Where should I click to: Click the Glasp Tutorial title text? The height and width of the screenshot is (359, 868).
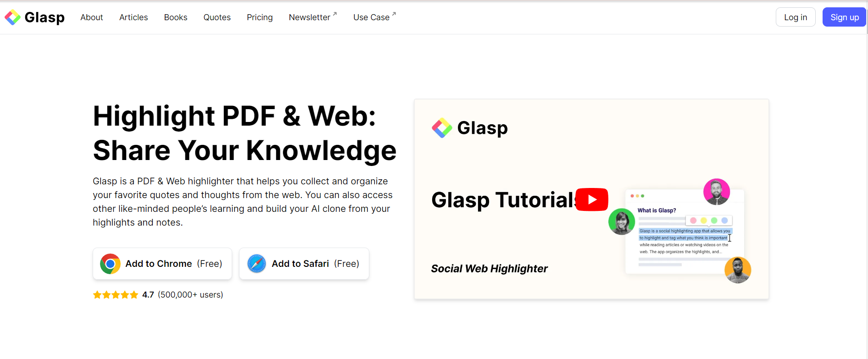[x=503, y=200]
